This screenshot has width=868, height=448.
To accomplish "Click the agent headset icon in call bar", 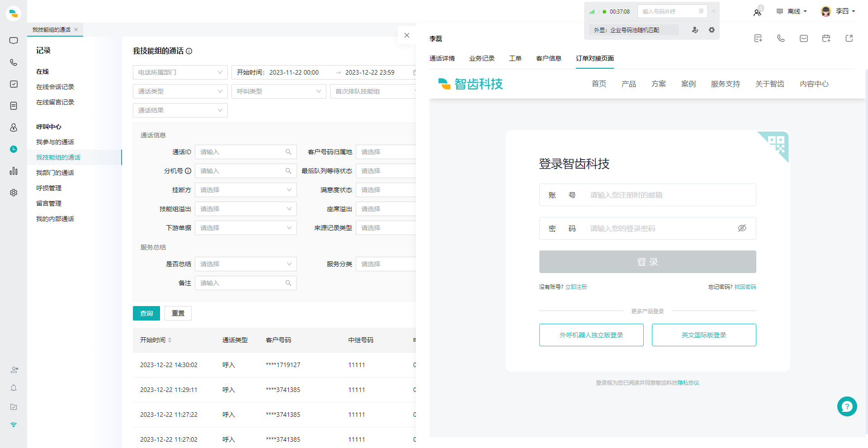I will (695, 30).
